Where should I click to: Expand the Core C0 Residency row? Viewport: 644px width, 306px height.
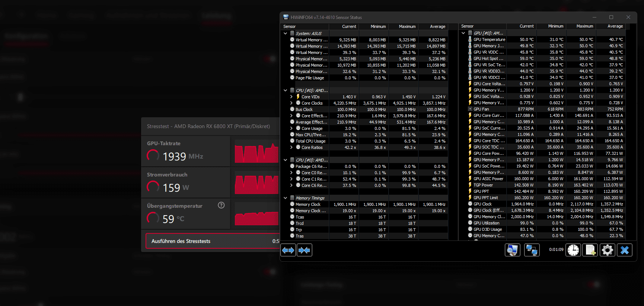[x=291, y=173]
